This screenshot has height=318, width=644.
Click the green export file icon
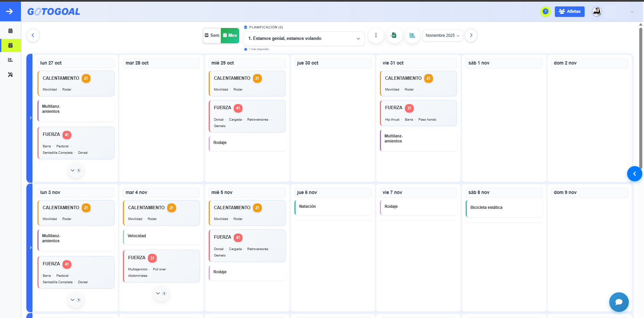[x=394, y=35]
